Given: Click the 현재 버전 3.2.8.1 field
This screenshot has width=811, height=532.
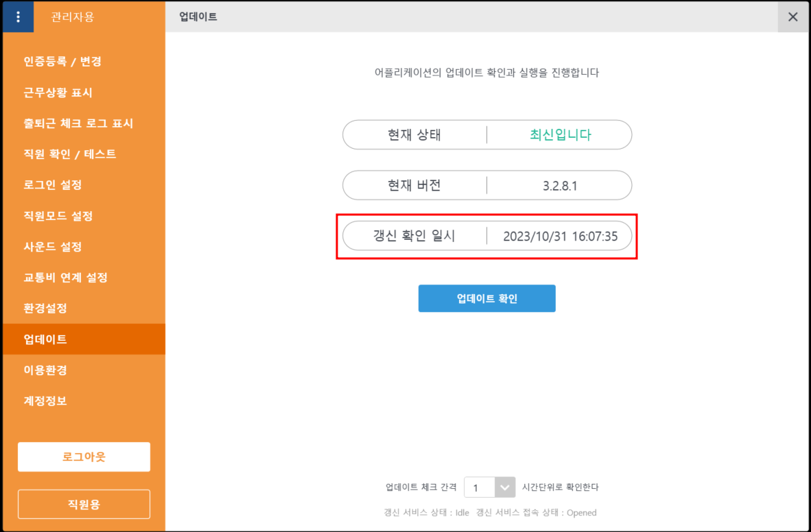Looking at the screenshot, I should click(x=559, y=185).
